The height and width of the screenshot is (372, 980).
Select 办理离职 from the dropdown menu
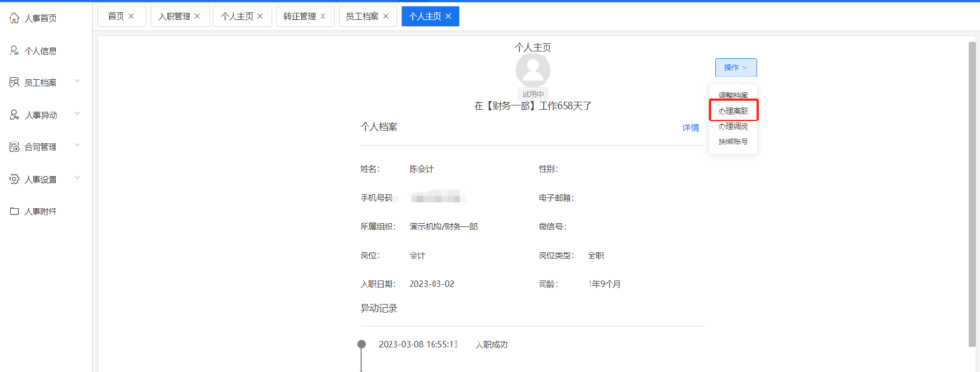[733, 111]
